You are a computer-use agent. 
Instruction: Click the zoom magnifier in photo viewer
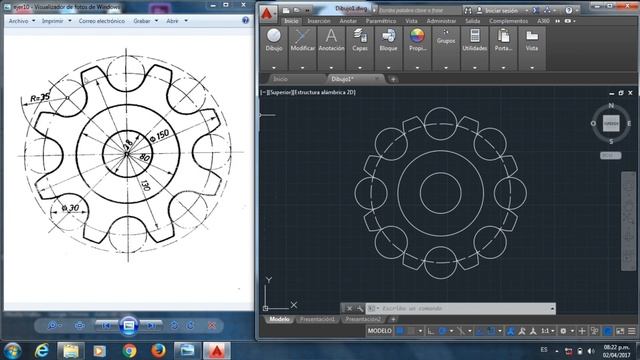[x=52, y=325]
